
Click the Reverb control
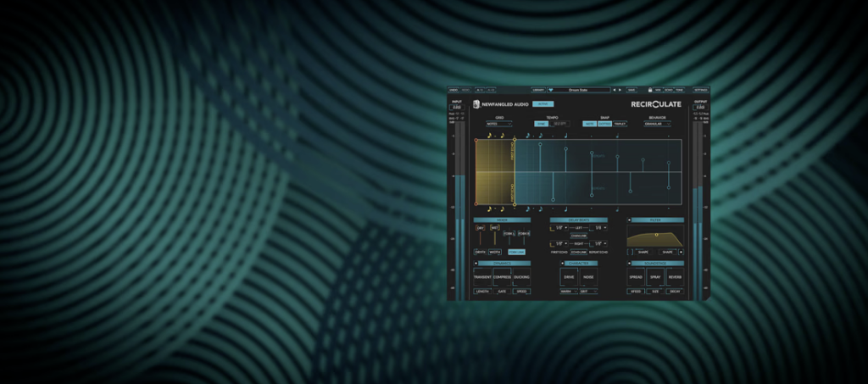coord(675,276)
